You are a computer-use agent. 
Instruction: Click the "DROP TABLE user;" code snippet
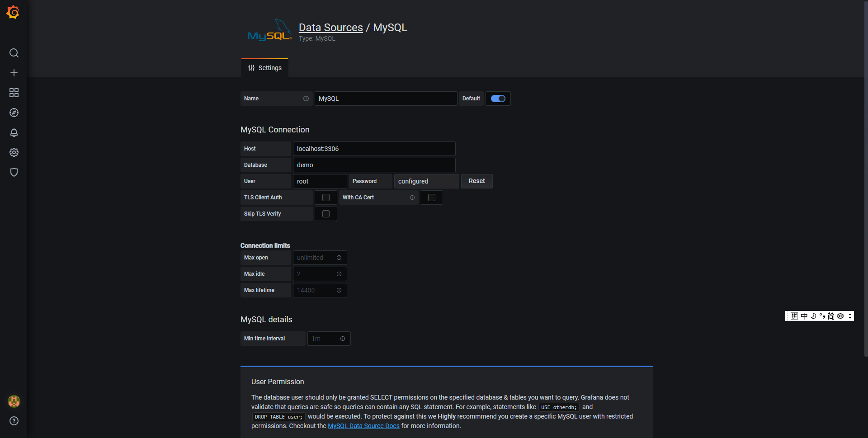coord(278,417)
